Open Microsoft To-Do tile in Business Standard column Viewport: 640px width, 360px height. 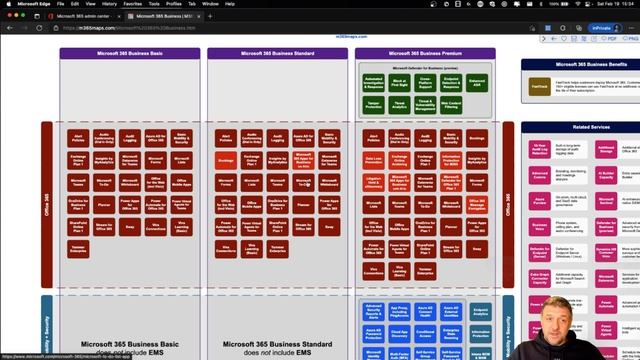pos(303,183)
